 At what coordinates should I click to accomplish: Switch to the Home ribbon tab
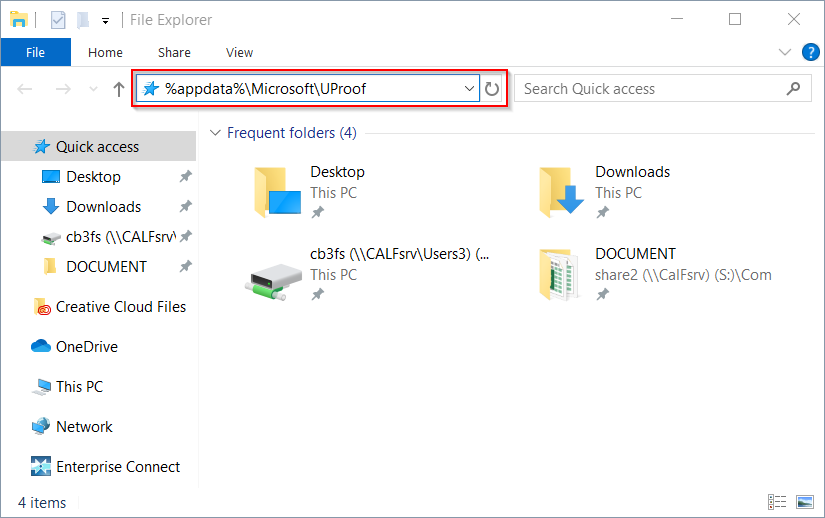(x=105, y=53)
